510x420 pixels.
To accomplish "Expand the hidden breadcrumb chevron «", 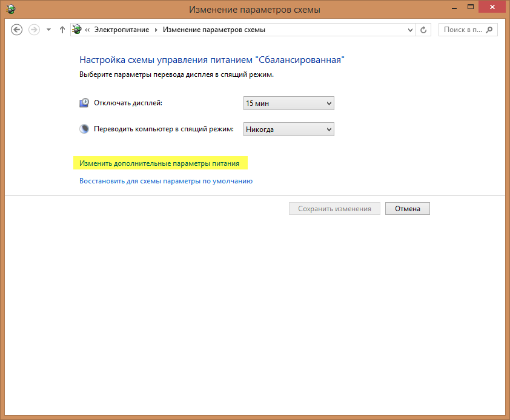I will (88, 30).
